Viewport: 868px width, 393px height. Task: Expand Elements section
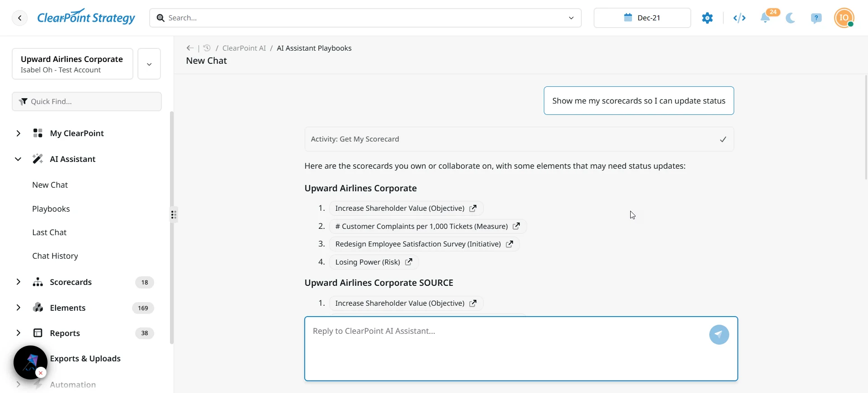18,308
